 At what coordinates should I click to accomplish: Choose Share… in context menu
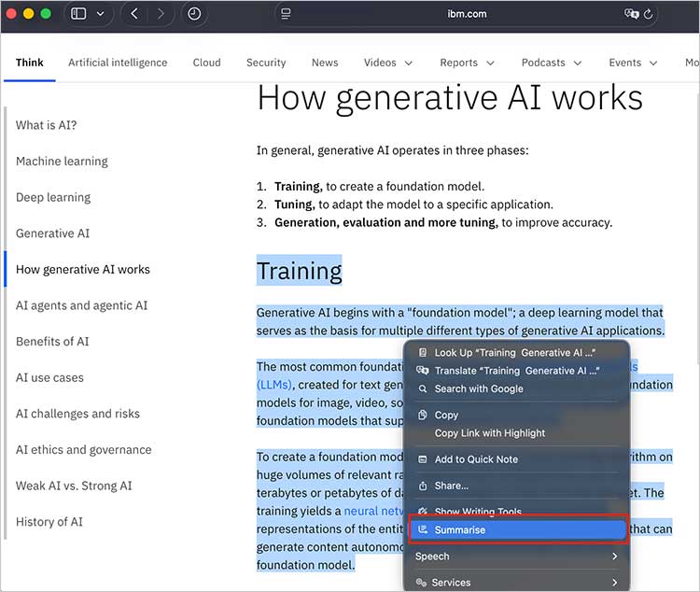click(516, 486)
